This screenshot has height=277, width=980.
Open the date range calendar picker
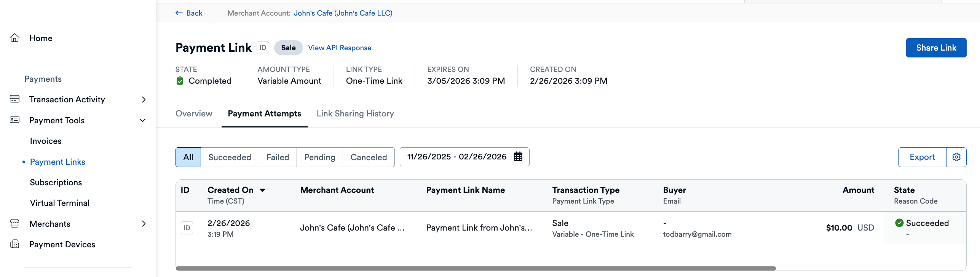point(518,157)
